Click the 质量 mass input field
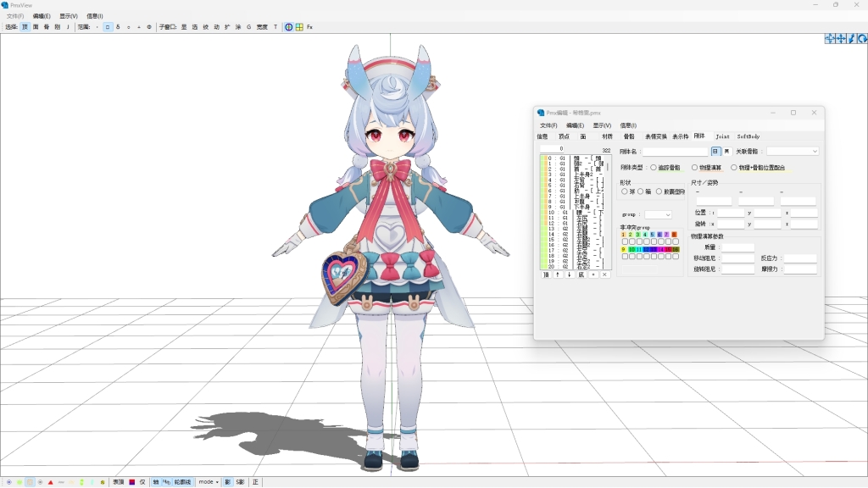Image resolution: width=868 pixels, height=488 pixels. point(738,247)
